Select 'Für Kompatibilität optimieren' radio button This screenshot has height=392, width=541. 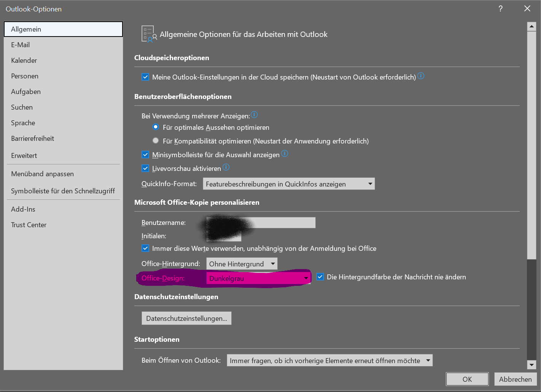[x=156, y=140]
